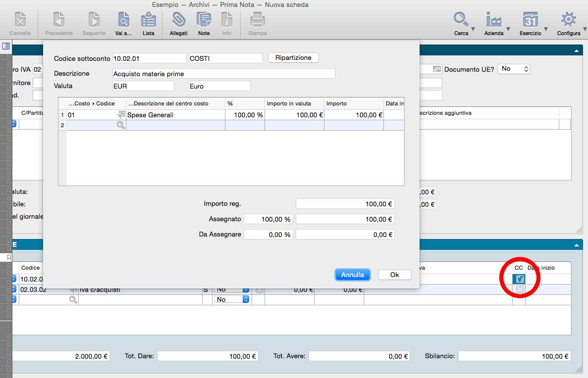Open the No dropdown in the empty bottom row
The image size is (588, 378).
[x=231, y=299]
